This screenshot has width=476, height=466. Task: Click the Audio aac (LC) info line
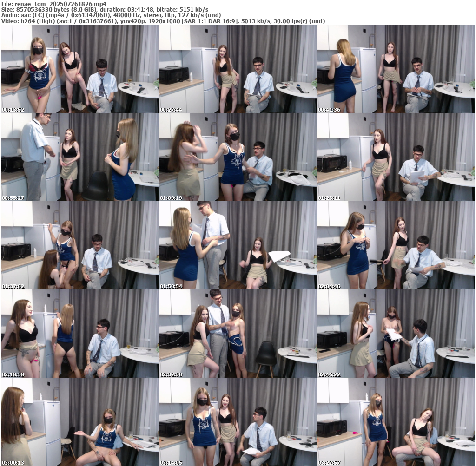click(x=111, y=15)
